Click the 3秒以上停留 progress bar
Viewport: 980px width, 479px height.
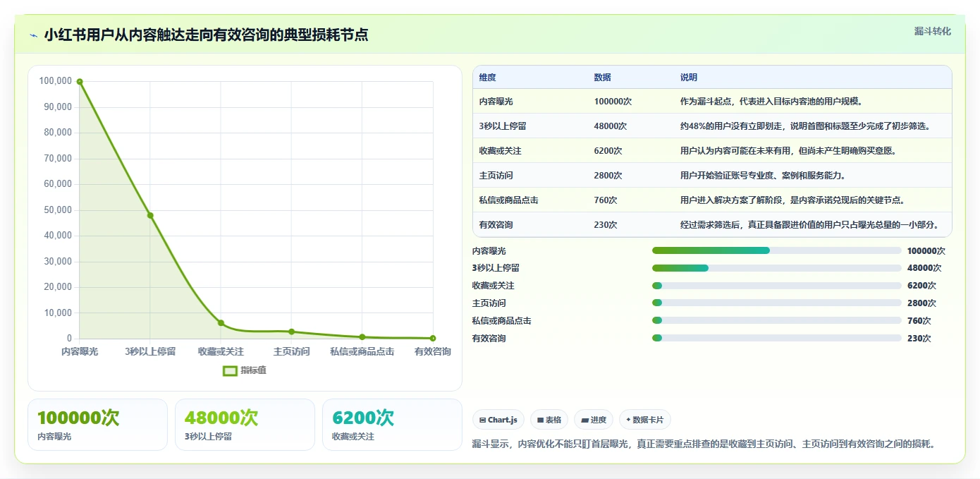[777, 268]
